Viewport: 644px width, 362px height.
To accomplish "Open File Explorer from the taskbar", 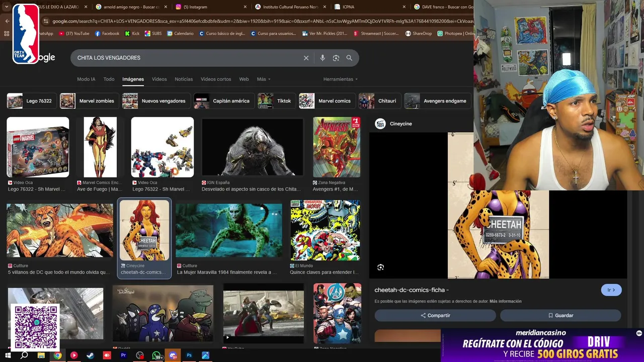I will point(41,355).
